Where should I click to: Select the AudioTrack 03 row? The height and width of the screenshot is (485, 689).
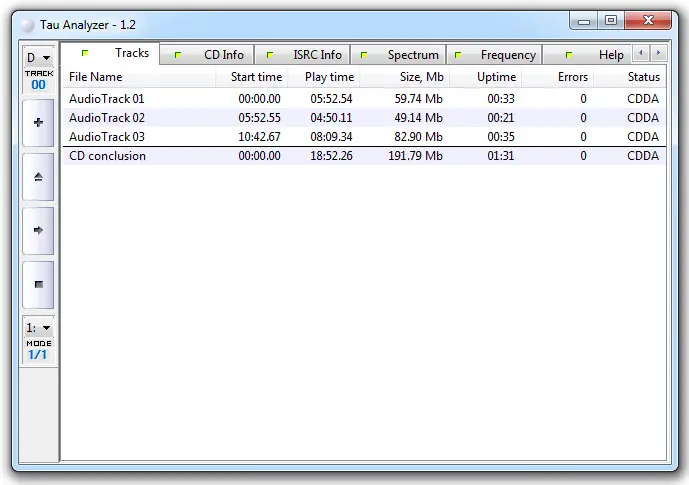364,137
